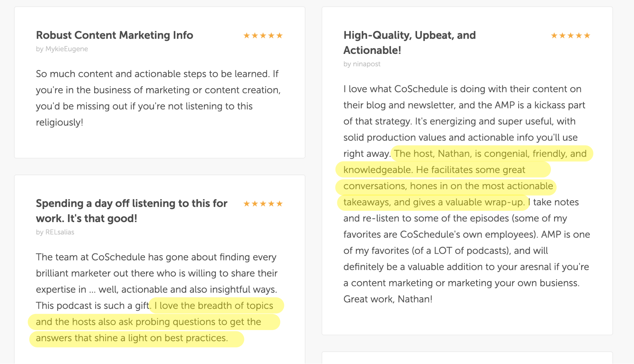Open the 'High-Quality, Upbeat, and Actionable!' title

click(x=410, y=43)
